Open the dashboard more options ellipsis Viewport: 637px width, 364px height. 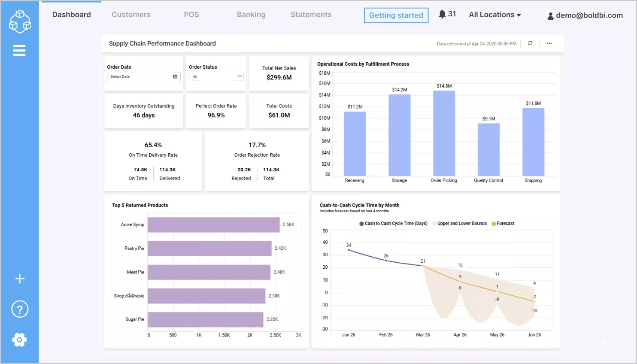point(549,43)
